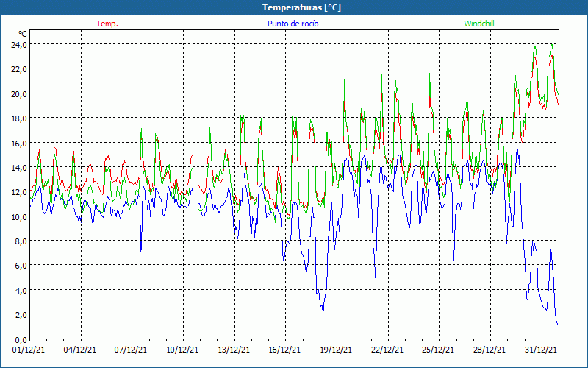Click the 22,0 y-axis value
The width and height of the screenshot is (588, 368).
19,69
